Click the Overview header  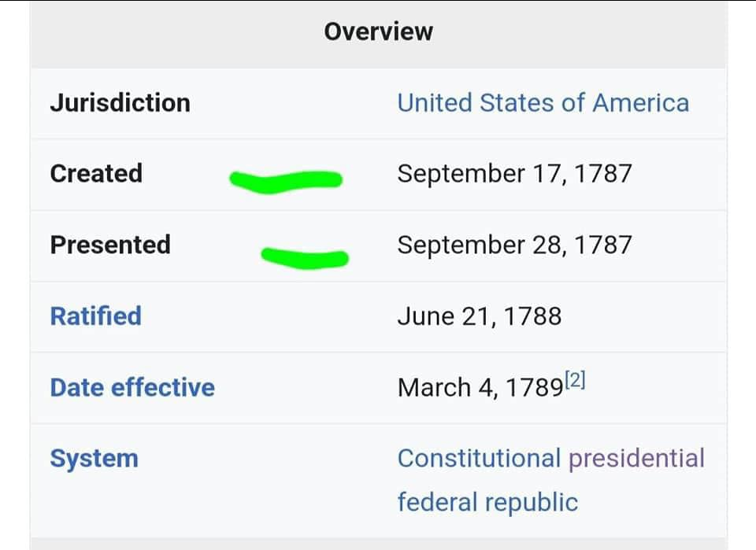pos(378,31)
